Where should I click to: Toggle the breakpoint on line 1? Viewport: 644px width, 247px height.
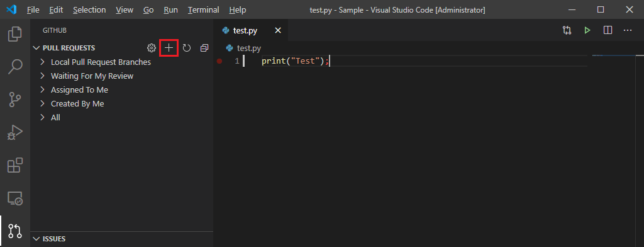tap(219, 61)
